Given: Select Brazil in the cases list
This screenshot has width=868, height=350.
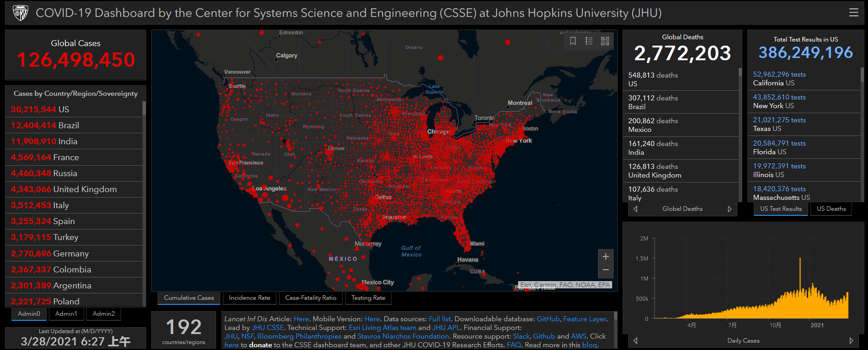Looking at the screenshot, I should coord(74,125).
